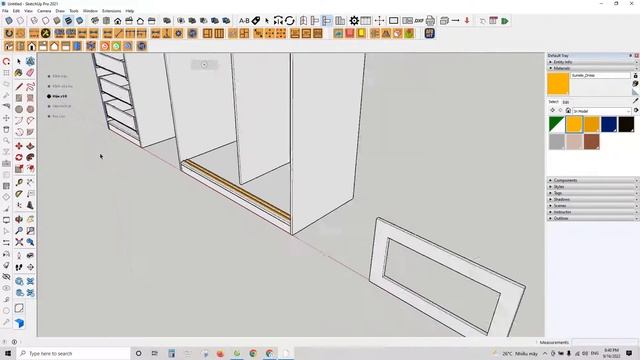Choose the Eraser tool
Screen dimensions: 640x360
(x=30, y=73)
